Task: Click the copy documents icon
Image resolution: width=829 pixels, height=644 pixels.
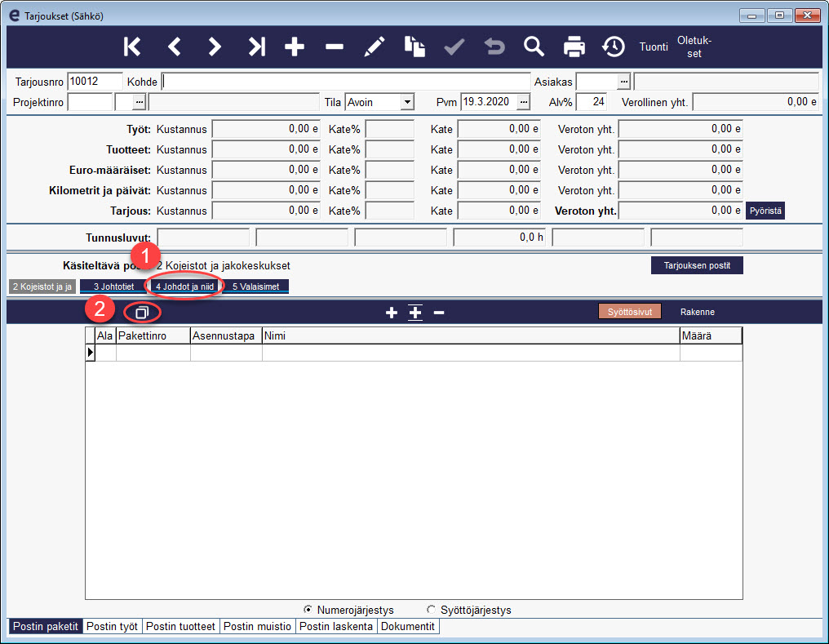Action: [x=414, y=47]
